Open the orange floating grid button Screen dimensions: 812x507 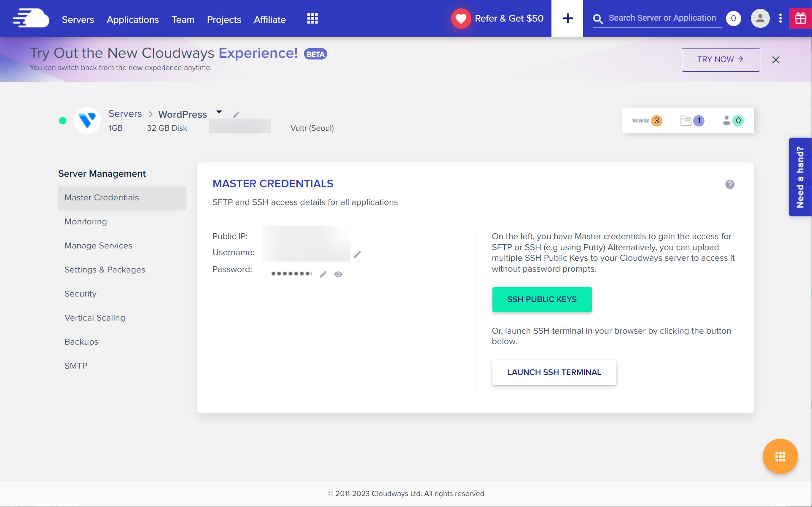pyautogui.click(x=780, y=456)
